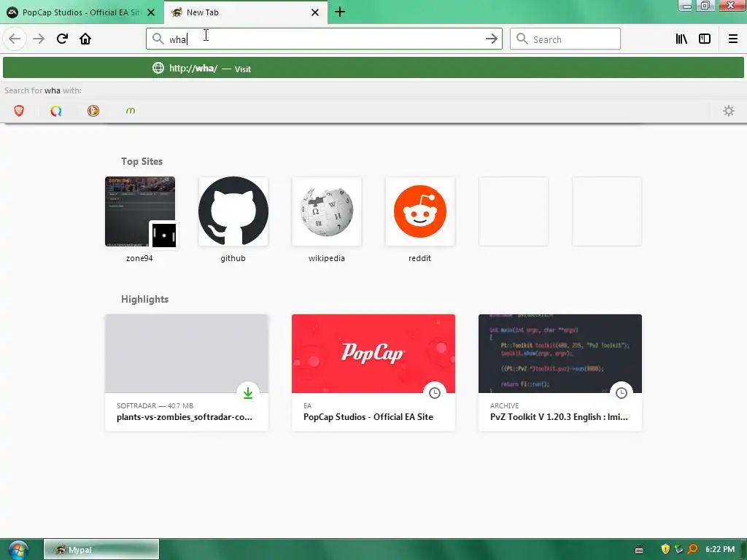Reload the current page
This screenshot has width=747, height=560.
[62, 39]
